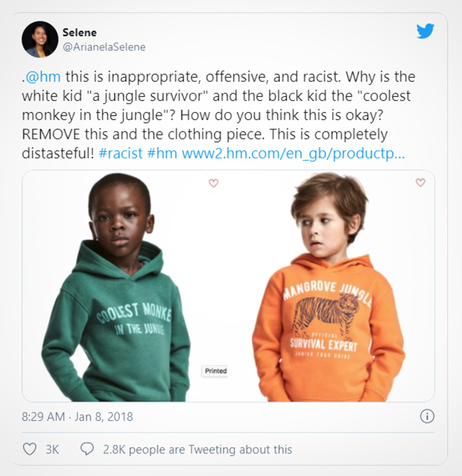
Task: Open the #hm hashtag
Action: [x=162, y=153]
